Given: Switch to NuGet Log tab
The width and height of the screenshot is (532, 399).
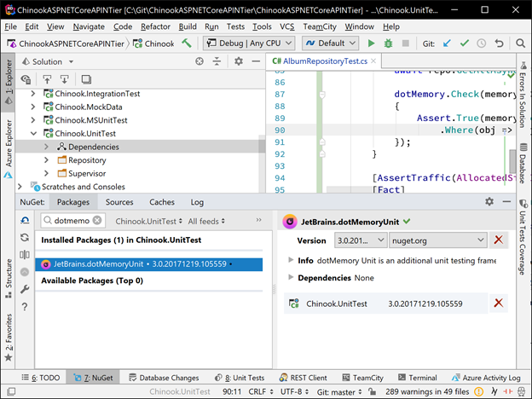Looking at the screenshot, I should click(197, 202).
